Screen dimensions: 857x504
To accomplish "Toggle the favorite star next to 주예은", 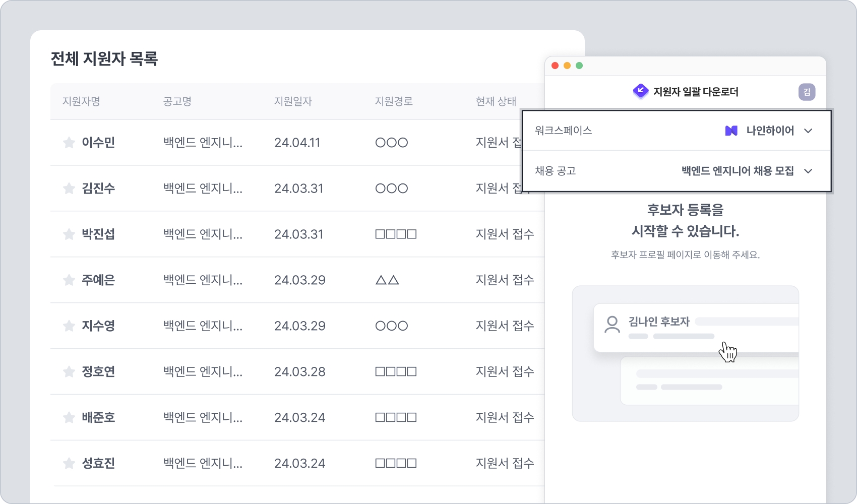I will [x=69, y=280].
